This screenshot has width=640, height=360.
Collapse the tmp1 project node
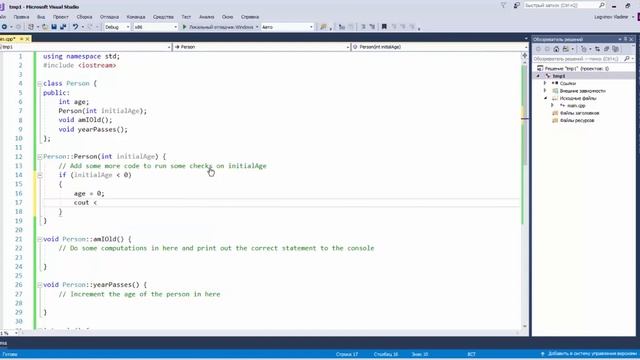(x=538, y=76)
